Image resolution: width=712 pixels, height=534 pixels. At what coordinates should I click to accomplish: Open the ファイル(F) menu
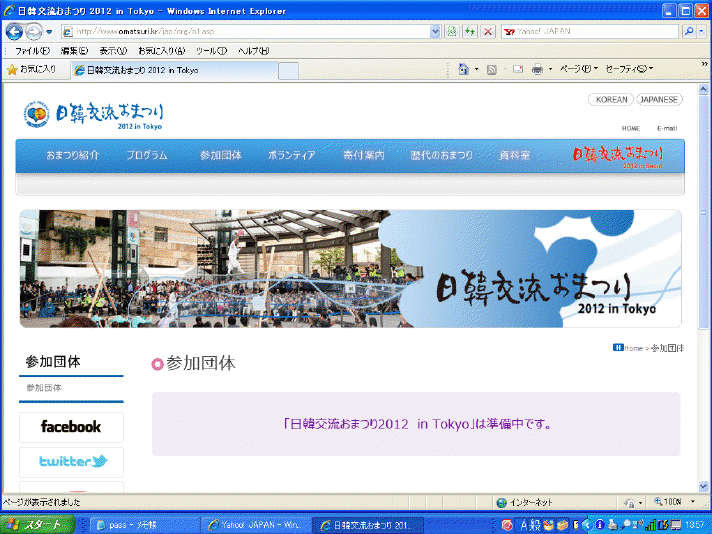(32, 51)
